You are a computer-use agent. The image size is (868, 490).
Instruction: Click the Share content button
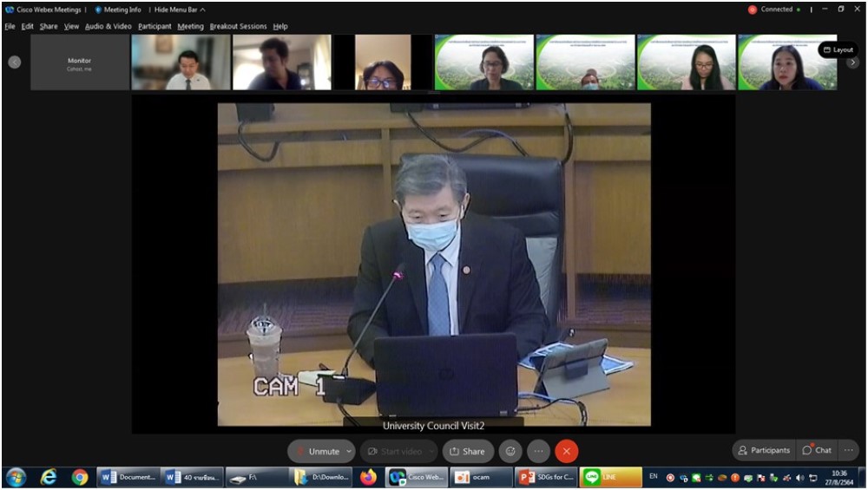coord(467,451)
